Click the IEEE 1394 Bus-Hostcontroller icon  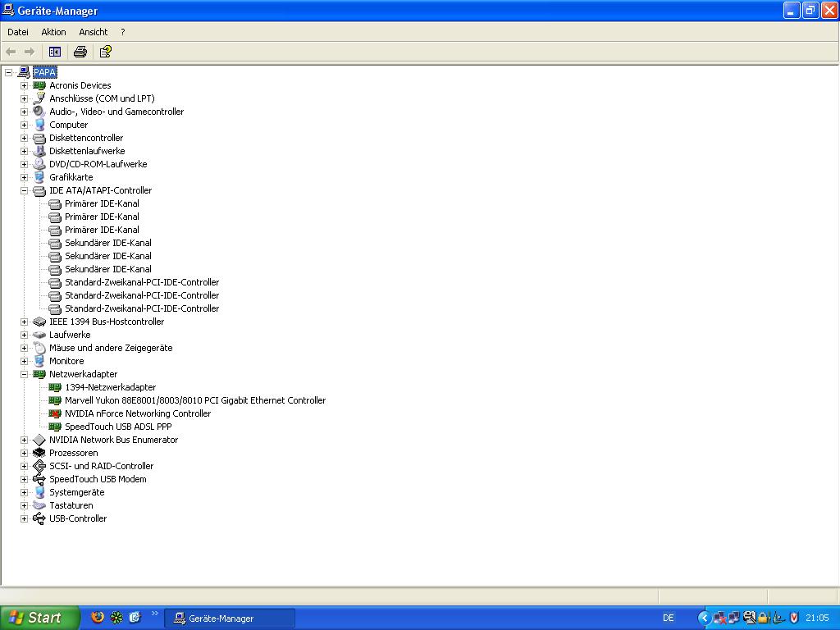click(x=39, y=322)
